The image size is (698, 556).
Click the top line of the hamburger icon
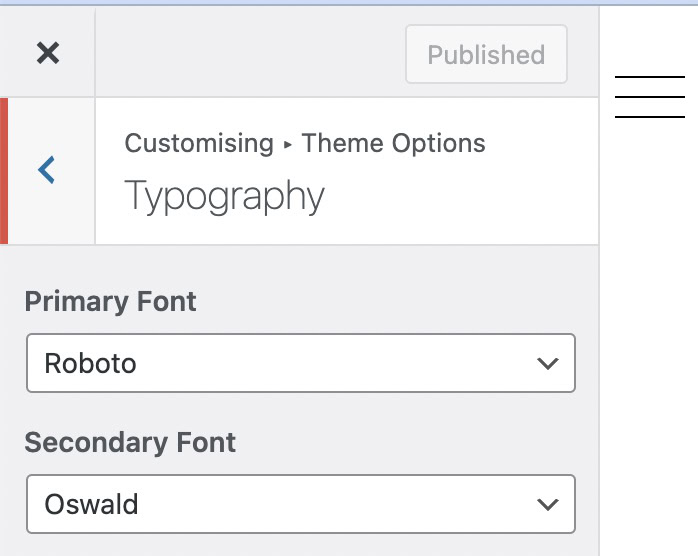click(x=649, y=77)
